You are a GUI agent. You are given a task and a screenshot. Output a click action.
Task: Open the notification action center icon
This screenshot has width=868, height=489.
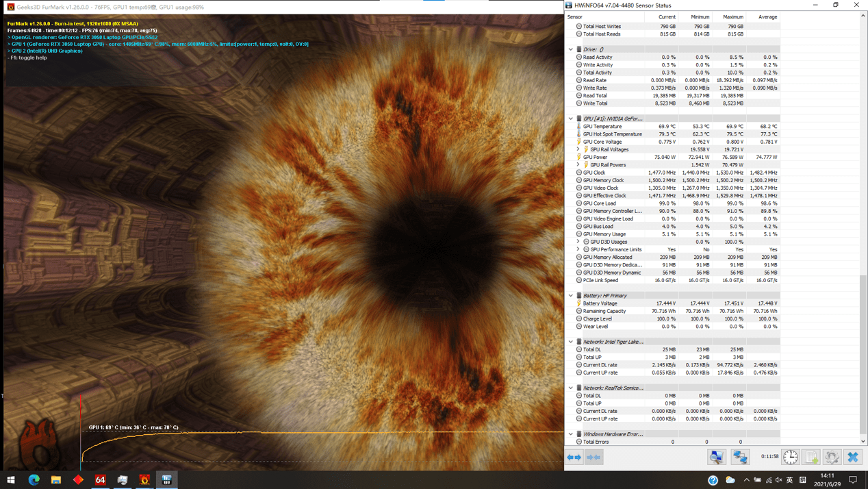pyautogui.click(x=853, y=480)
